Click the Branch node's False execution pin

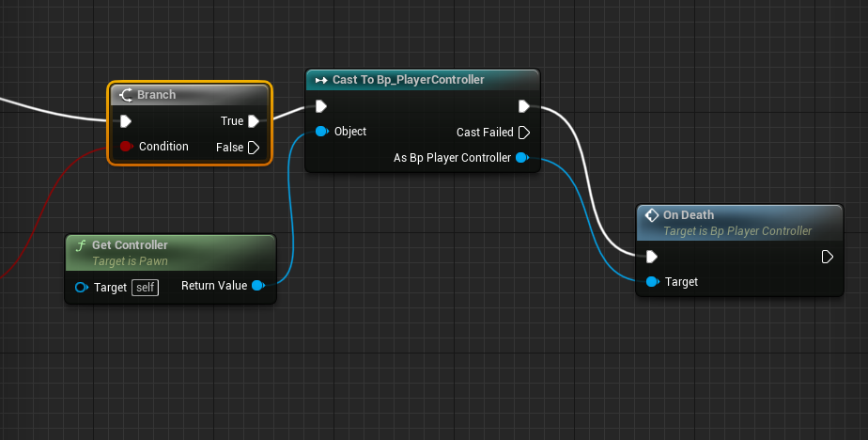(x=254, y=147)
